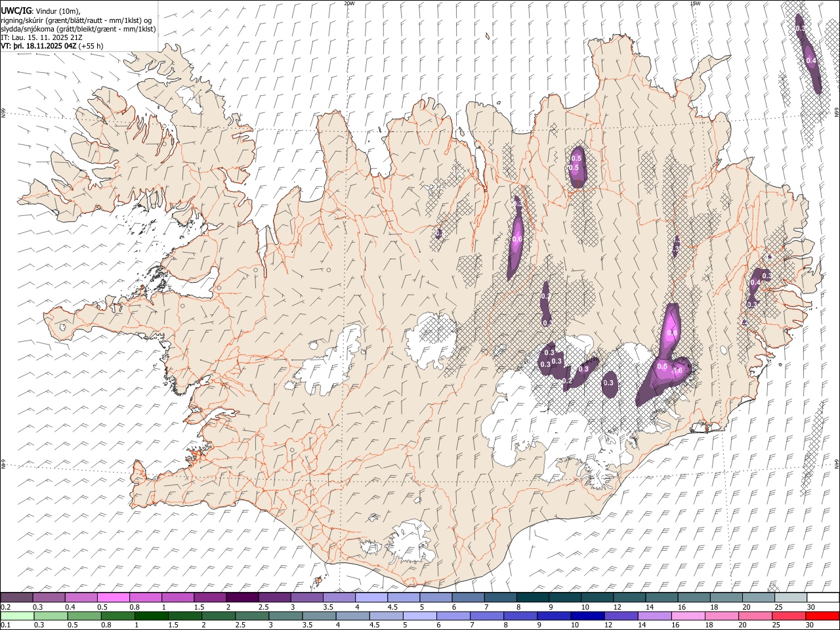Click the 'UWC/IG: Vindur (10m),' header title line
Screen dimensions: 840x630
40,11
